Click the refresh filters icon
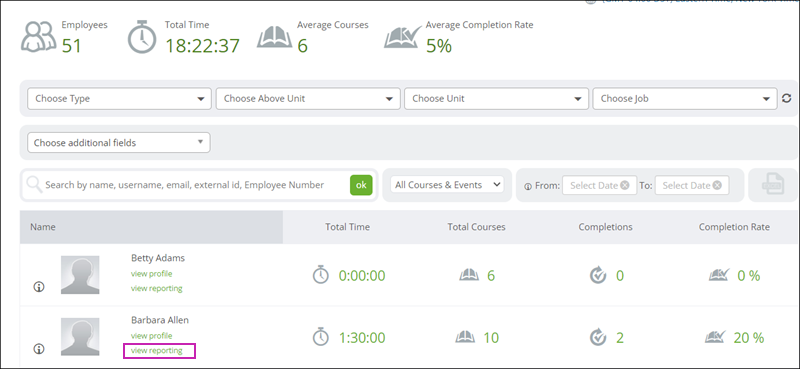Viewport: 800px width, 370px height. (786, 98)
